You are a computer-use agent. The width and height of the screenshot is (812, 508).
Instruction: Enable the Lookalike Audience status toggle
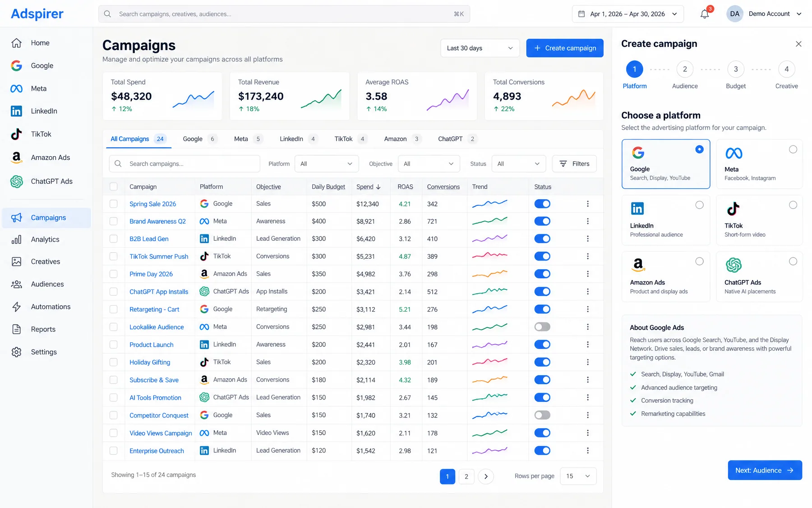(542, 326)
